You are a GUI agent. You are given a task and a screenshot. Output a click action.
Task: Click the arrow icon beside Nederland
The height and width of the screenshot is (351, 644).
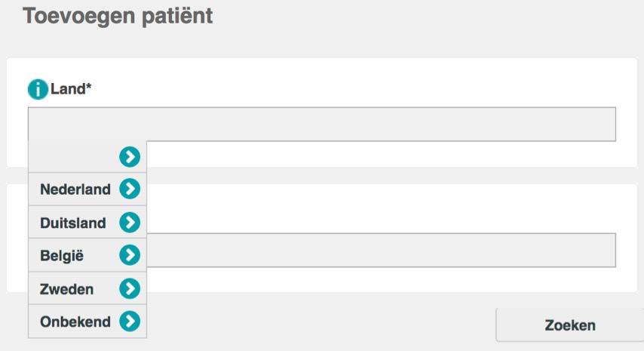130,189
